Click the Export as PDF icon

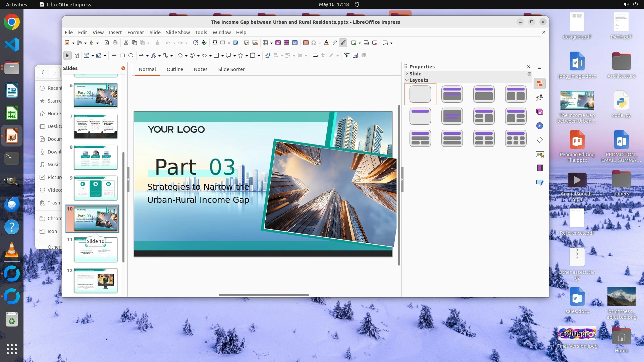107,43
